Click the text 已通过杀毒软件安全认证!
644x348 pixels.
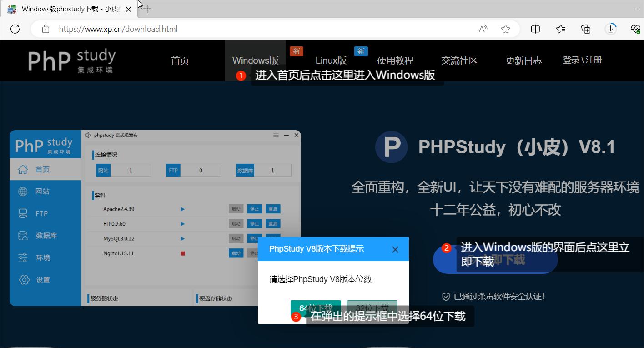[x=499, y=297]
